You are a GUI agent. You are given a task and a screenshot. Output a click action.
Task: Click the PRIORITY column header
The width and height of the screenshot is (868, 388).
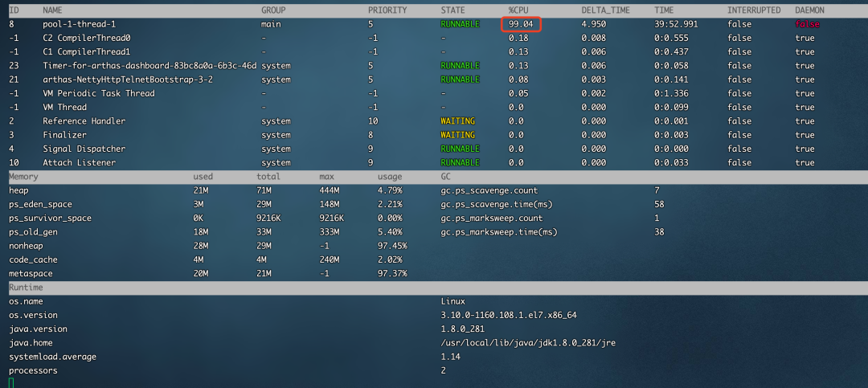(x=387, y=10)
